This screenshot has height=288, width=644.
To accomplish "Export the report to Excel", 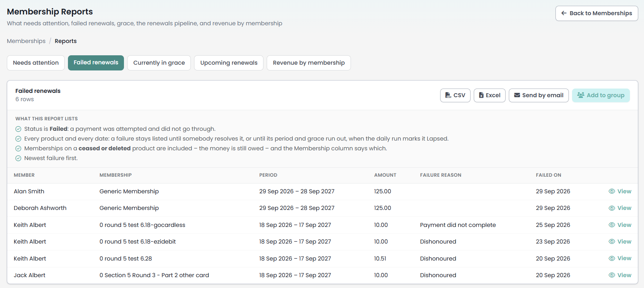I will [490, 95].
